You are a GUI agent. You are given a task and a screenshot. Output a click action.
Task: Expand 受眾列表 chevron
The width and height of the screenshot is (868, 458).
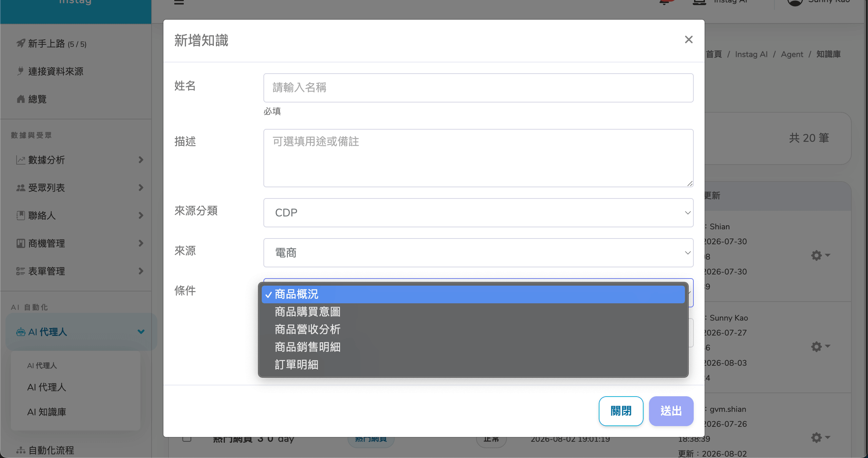141,188
